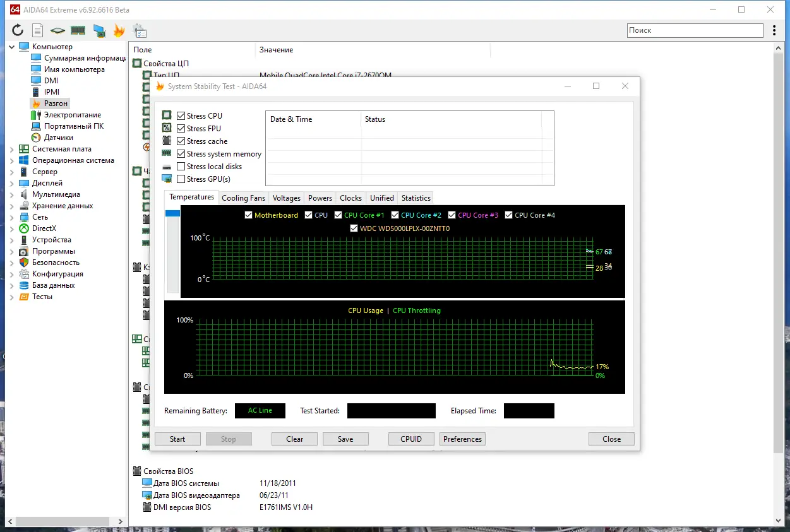Screen dimensions: 790x532
Task: Click the Clear button
Action: coord(295,439)
